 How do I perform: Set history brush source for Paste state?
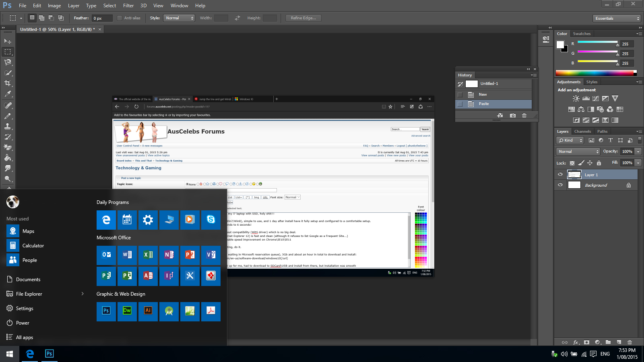point(460,104)
